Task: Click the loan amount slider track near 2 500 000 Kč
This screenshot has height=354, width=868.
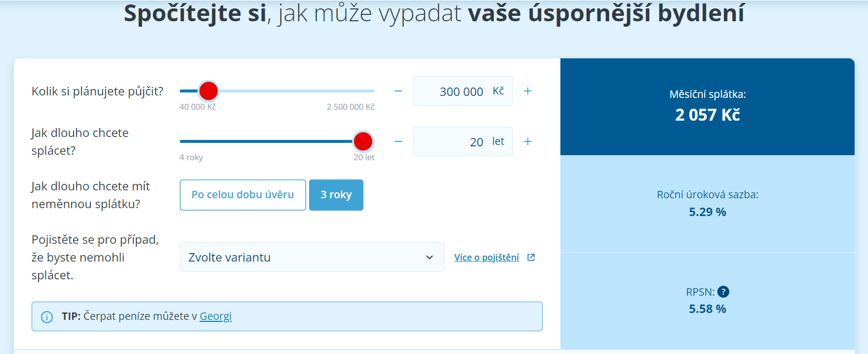Action: (x=369, y=91)
